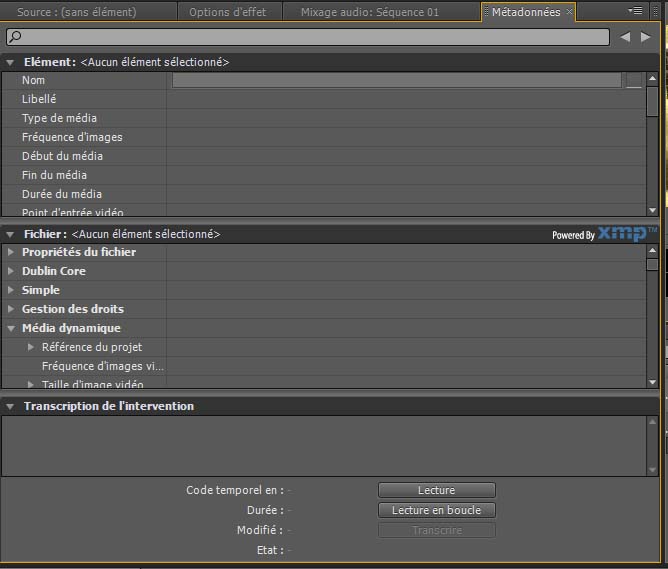This screenshot has height=569, width=668.
Task: Expand Taille d'image vidéo item
Action: click(x=31, y=384)
